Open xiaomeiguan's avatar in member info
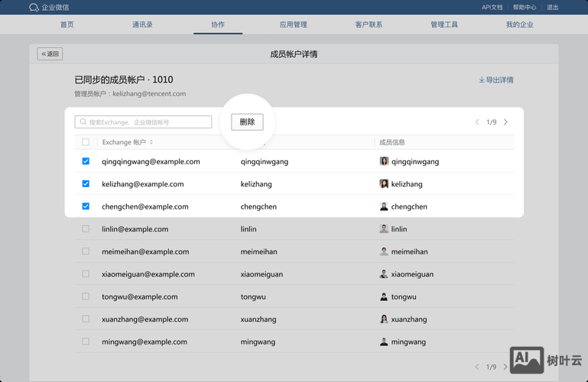588x382 pixels. coord(384,274)
